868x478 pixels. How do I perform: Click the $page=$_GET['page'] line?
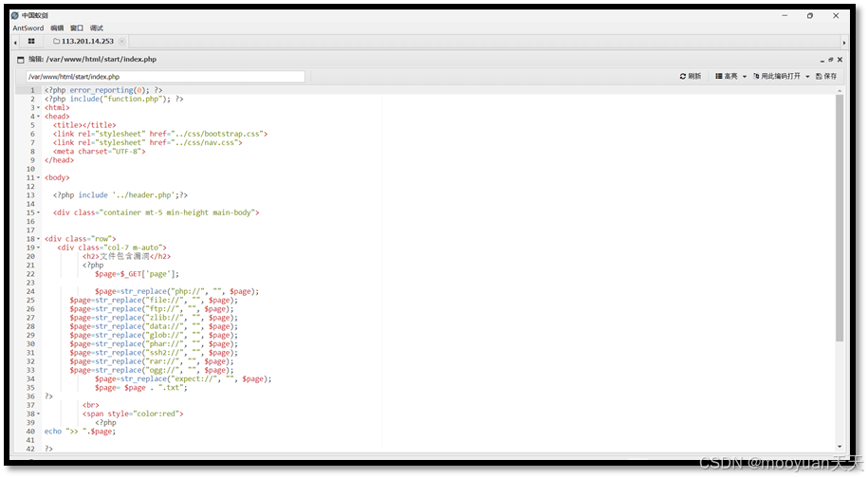coord(137,274)
